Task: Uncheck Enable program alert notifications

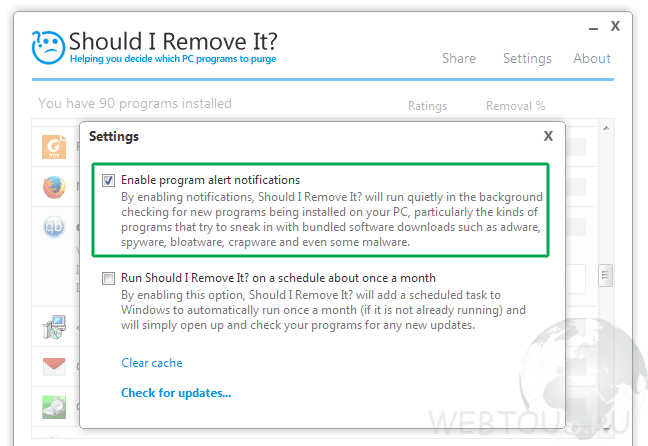Action: point(109,180)
